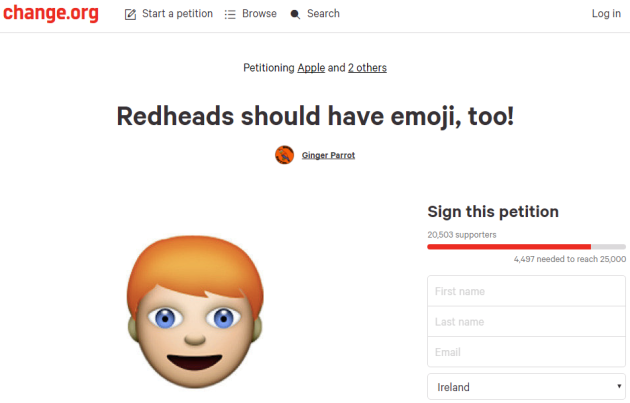The height and width of the screenshot is (403, 630).
Task: Click the magnifying glass search icon
Action: pyautogui.click(x=295, y=14)
